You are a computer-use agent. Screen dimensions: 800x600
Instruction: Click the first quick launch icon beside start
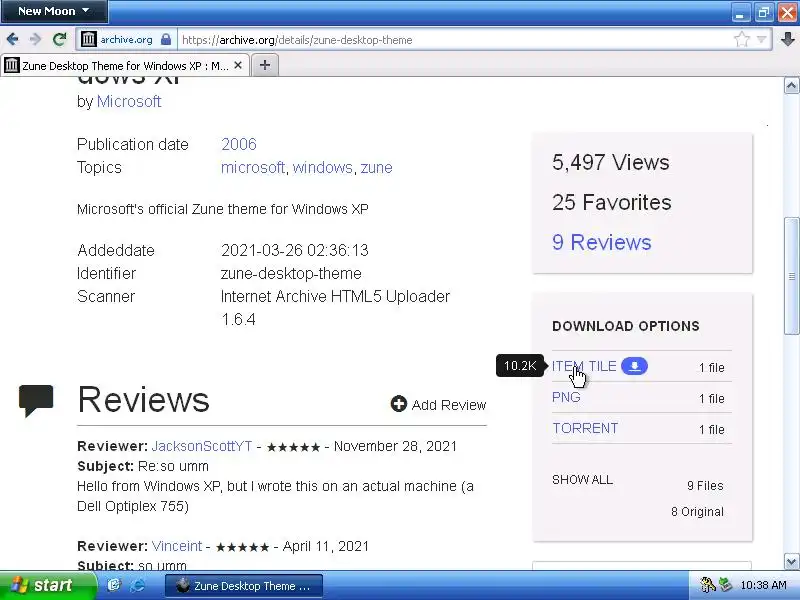114,585
